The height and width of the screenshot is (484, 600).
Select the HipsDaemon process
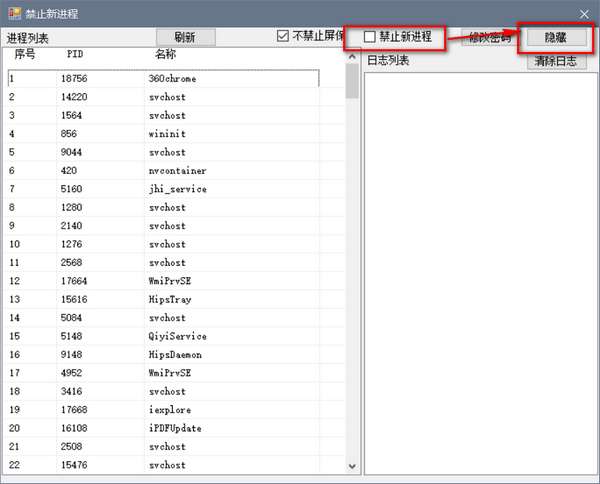163,354
